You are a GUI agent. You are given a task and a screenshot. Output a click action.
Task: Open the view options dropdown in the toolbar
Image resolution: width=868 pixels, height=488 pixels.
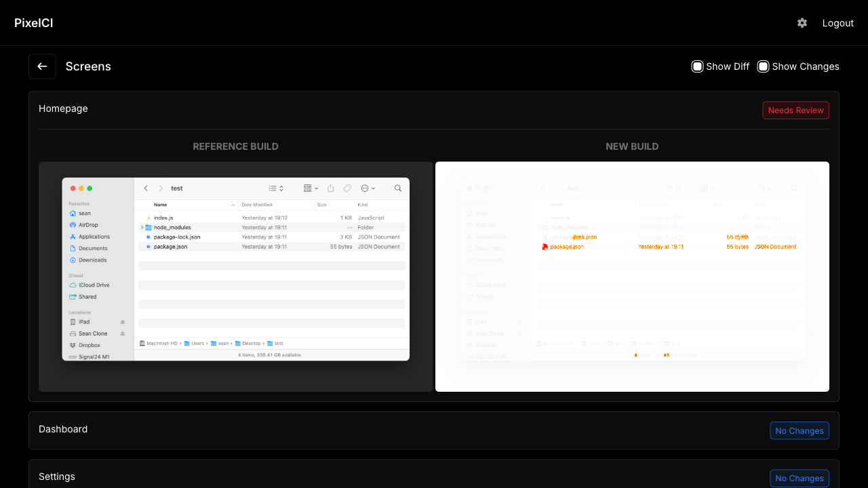coord(310,188)
